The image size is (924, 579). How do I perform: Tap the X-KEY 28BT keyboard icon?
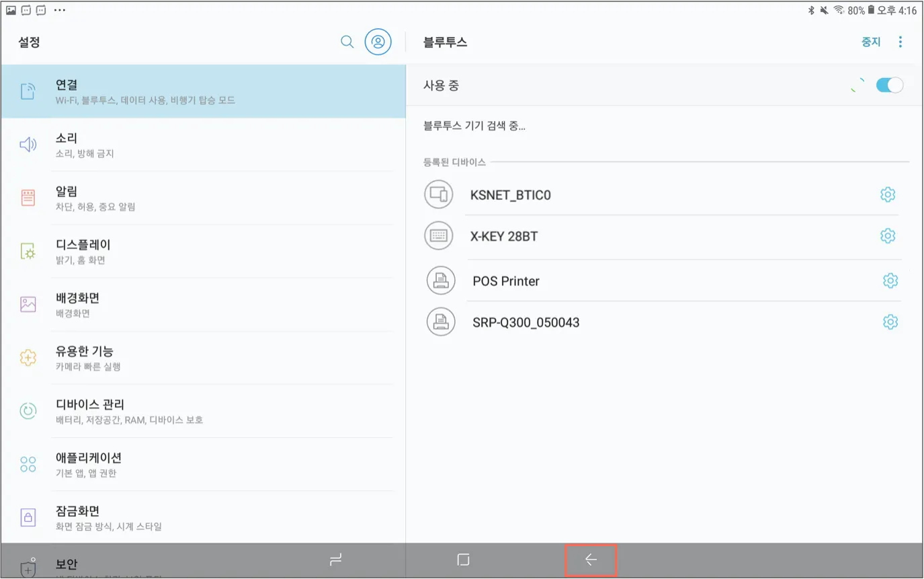pyautogui.click(x=438, y=236)
